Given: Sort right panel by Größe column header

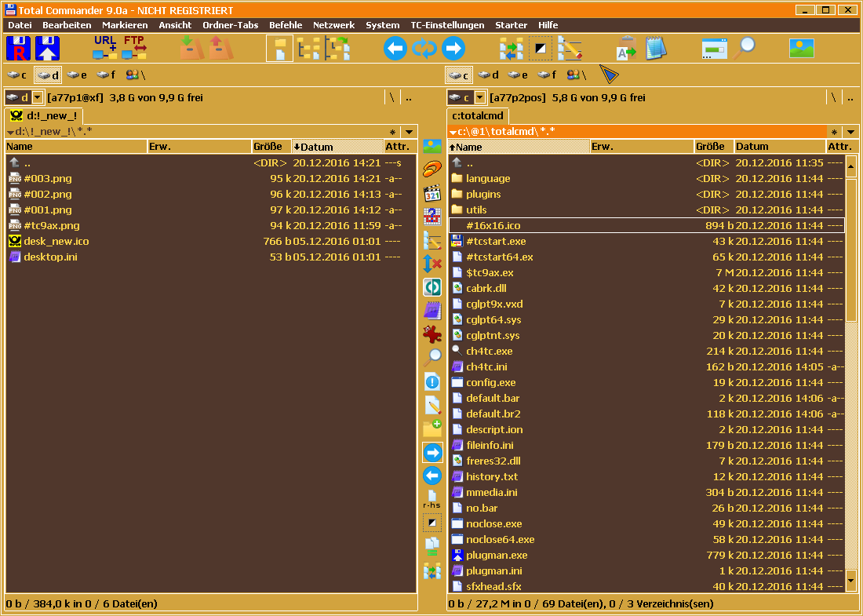Looking at the screenshot, I should (713, 147).
